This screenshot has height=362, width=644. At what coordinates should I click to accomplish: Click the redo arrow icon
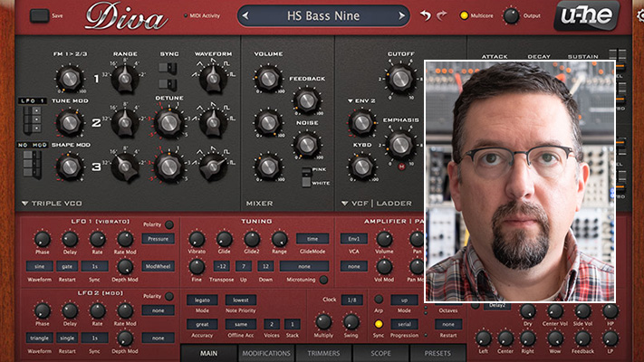442,15
